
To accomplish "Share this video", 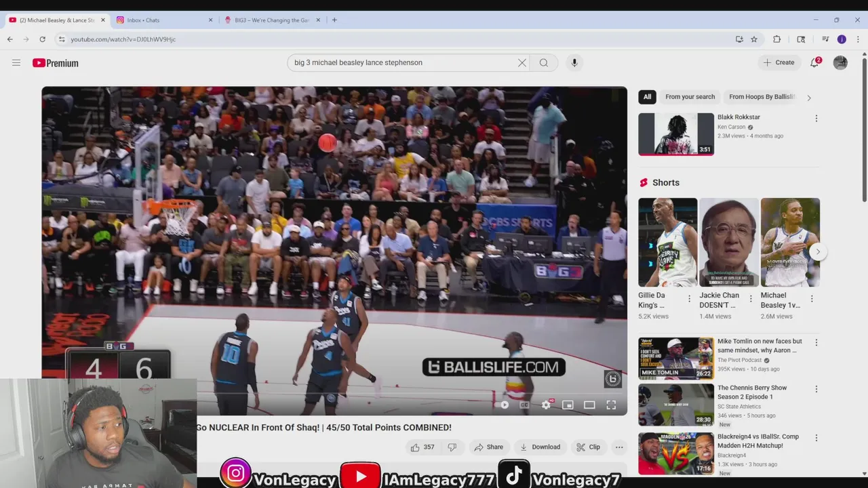I will (x=488, y=447).
